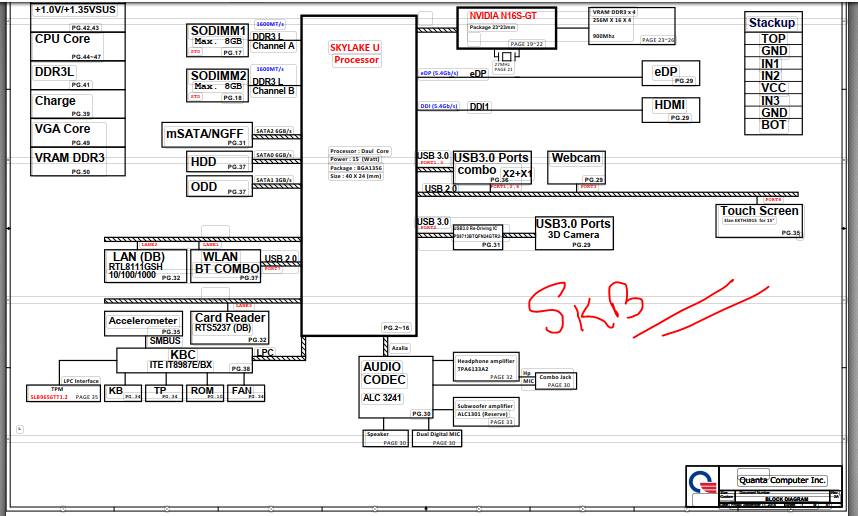The image size is (858, 516).
Task: Click the DDR3 L Channel A label
Action: [x=273, y=42]
